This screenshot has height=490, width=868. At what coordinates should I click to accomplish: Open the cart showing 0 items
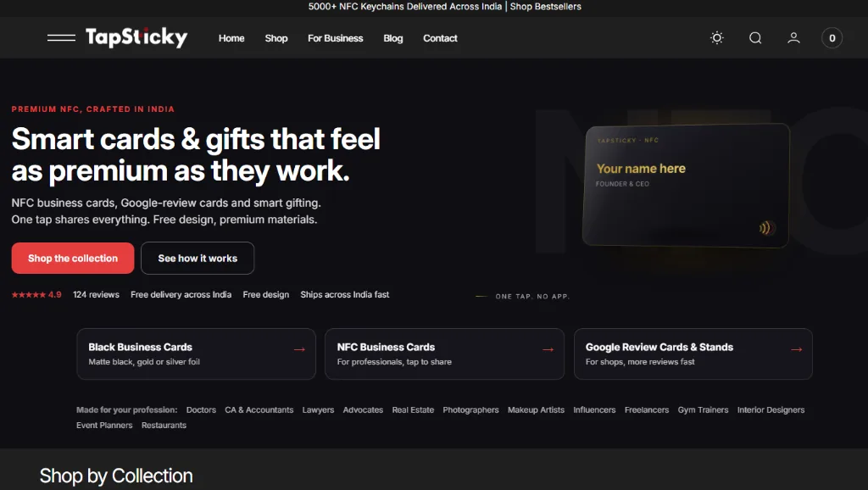[832, 37]
